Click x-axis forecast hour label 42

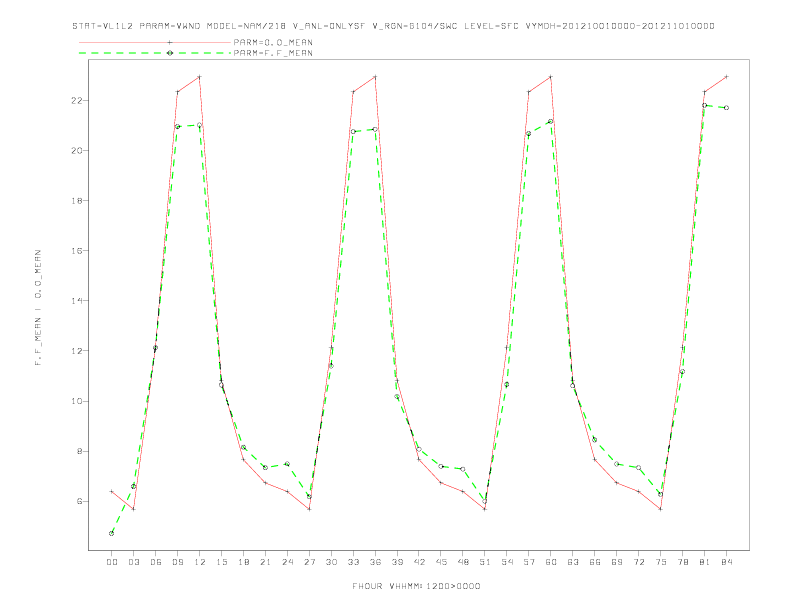click(x=419, y=562)
